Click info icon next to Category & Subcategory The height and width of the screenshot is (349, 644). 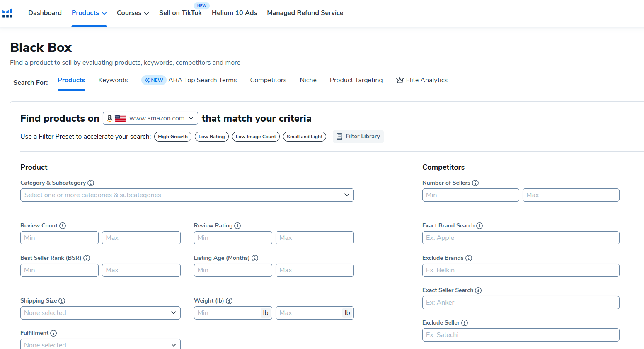91,183
